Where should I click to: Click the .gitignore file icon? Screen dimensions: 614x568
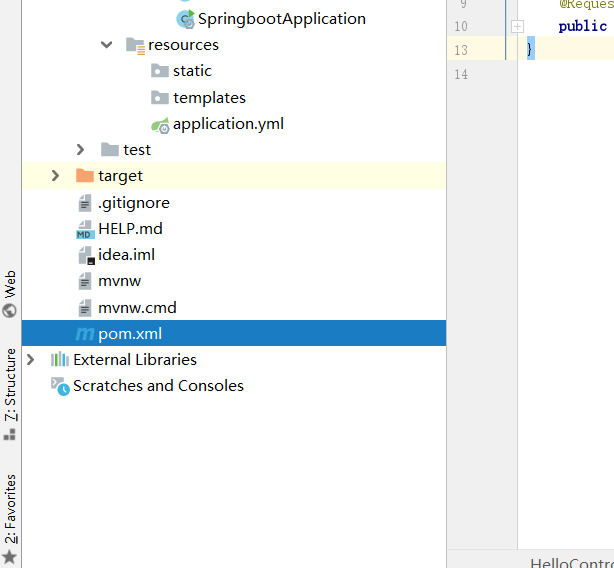coord(85,203)
